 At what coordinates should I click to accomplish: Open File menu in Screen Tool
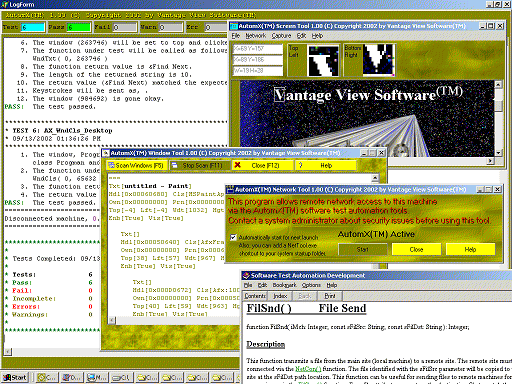[236, 36]
